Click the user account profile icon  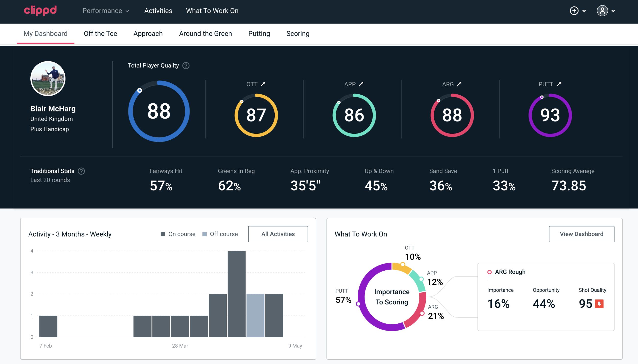click(x=603, y=11)
